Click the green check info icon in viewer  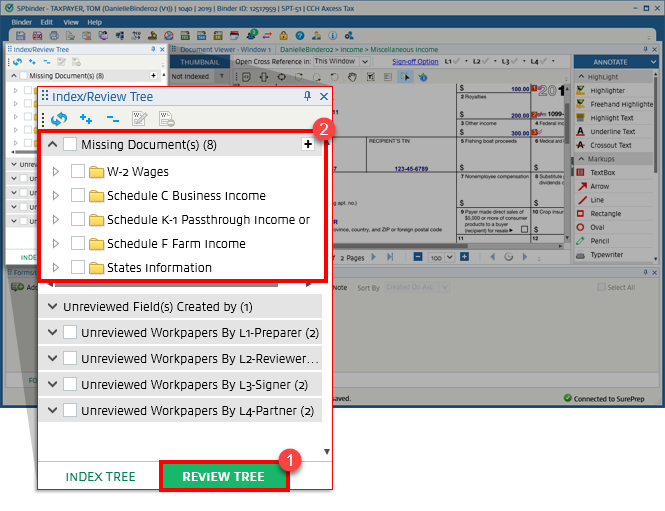[x=422, y=77]
